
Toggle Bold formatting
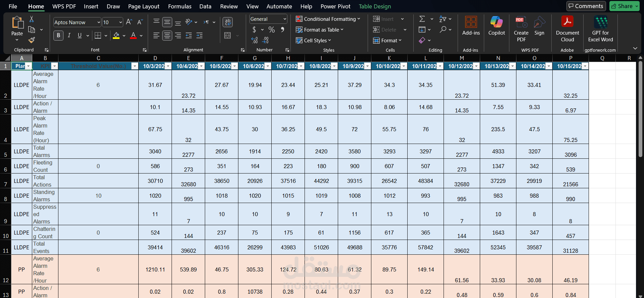(58, 35)
